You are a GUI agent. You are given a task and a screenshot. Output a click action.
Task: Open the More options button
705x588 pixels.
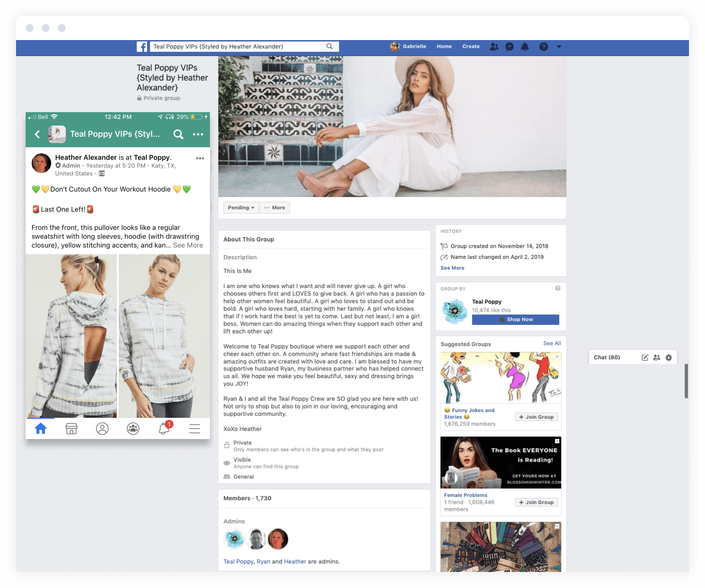point(274,207)
